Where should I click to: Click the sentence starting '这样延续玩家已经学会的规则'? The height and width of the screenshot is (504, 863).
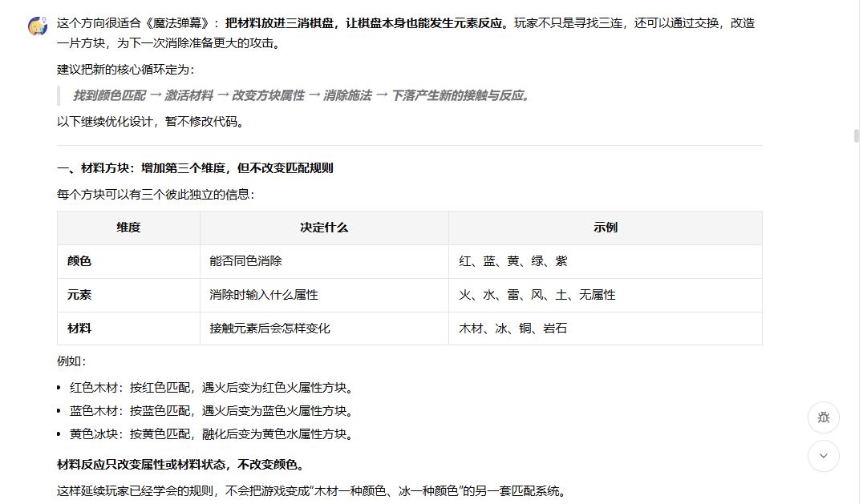coord(311,491)
